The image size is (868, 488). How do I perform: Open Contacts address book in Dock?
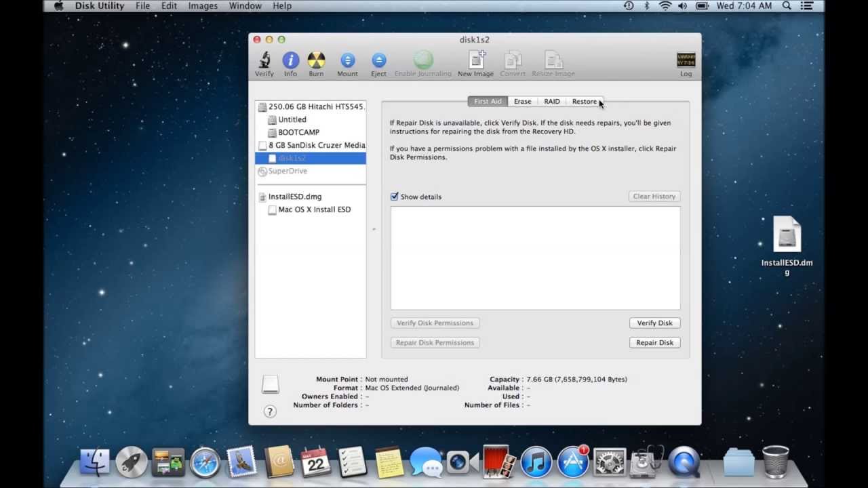(278, 462)
